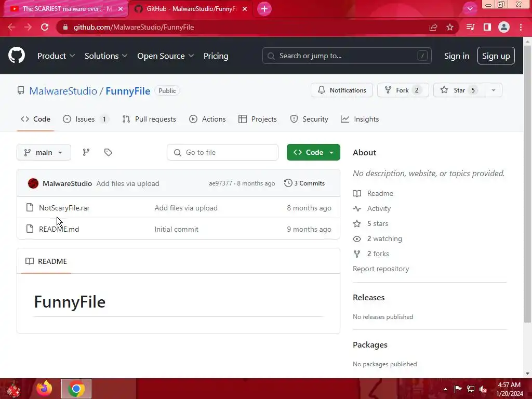The image size is (532, 399).
Task: Open the green Code dropdown button
Action: (313, 152)
